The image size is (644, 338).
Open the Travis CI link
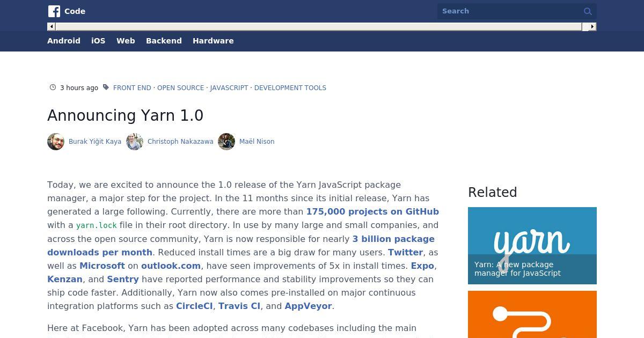pyautogui.click(x=239, y=306)
